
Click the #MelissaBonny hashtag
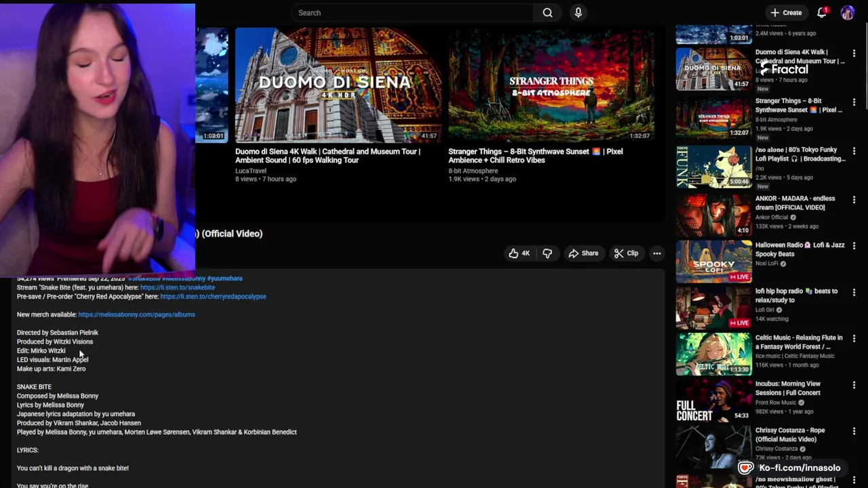[x=183, y=279]
